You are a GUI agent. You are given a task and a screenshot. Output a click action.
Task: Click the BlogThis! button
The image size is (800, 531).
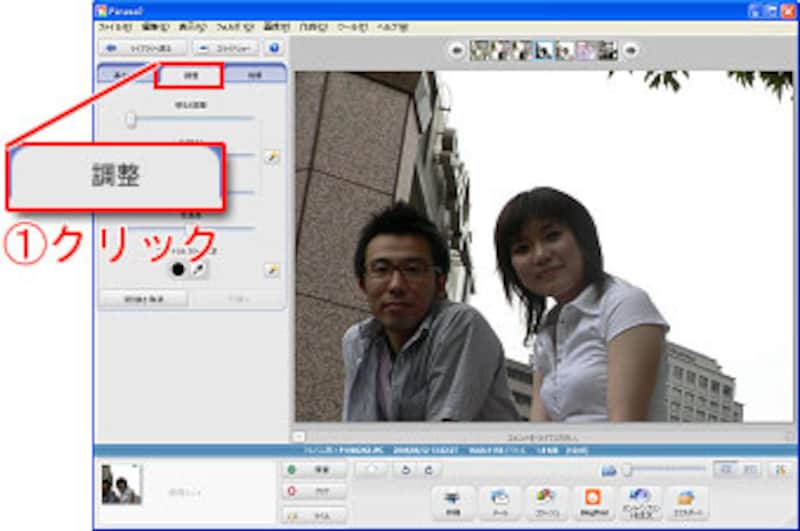pos(593,504)
